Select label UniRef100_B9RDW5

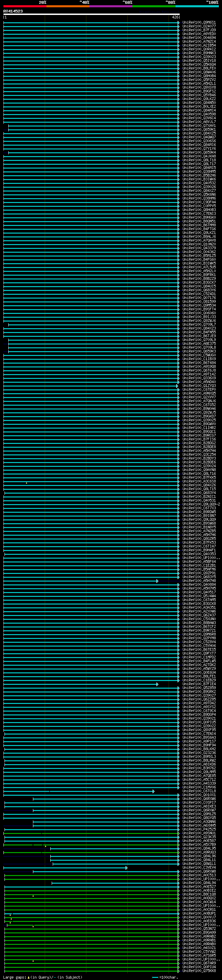(199, 512)
